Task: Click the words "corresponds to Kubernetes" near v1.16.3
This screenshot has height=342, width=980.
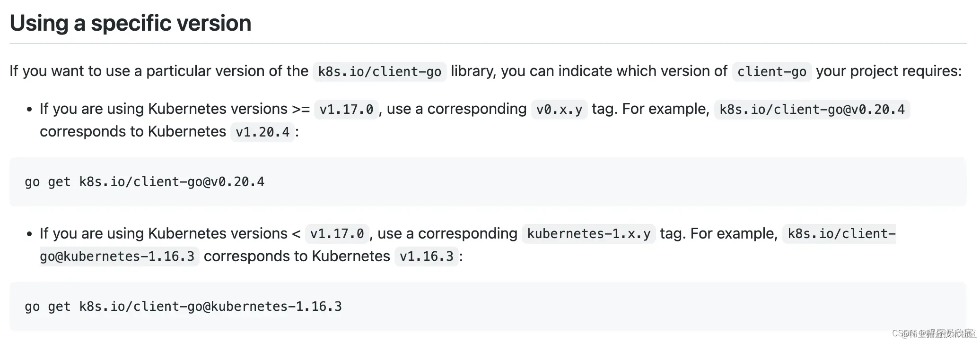Action: tap(297, 256)
